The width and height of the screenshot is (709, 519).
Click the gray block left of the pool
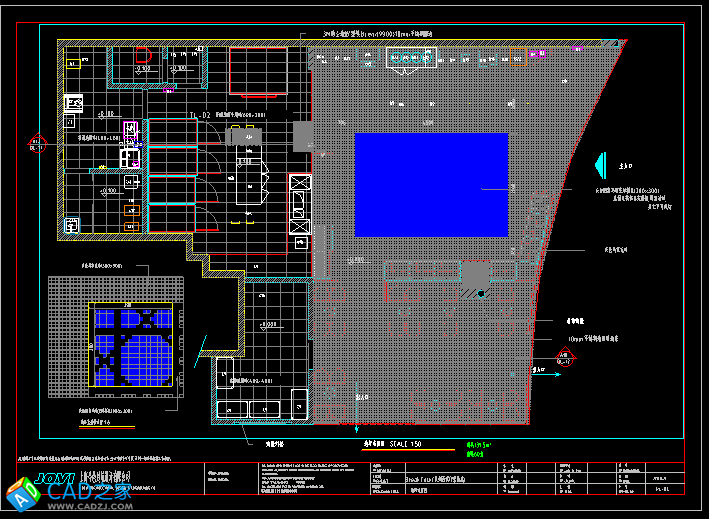coord(303,134)
